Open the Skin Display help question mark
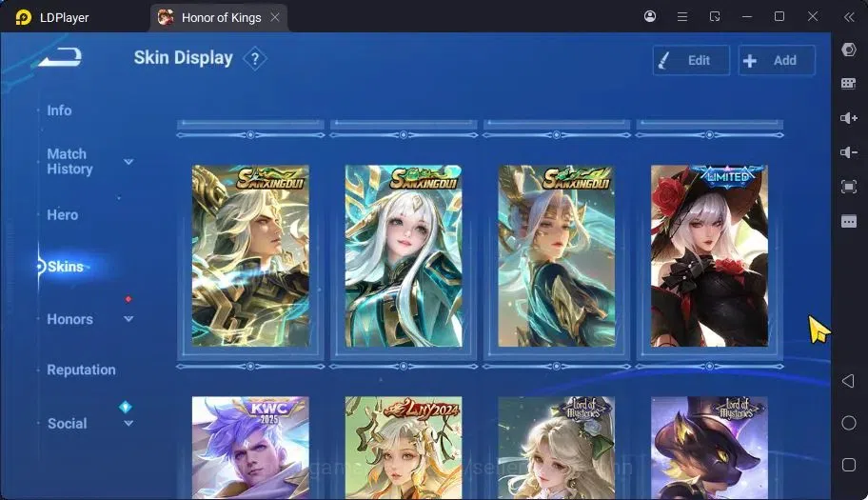 click(255, 59)
